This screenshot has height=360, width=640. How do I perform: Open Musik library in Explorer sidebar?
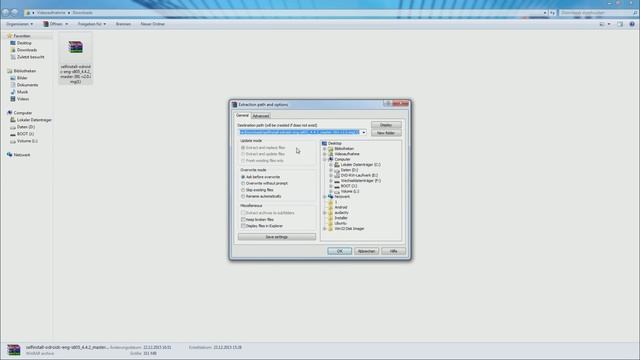click(22, 92)
